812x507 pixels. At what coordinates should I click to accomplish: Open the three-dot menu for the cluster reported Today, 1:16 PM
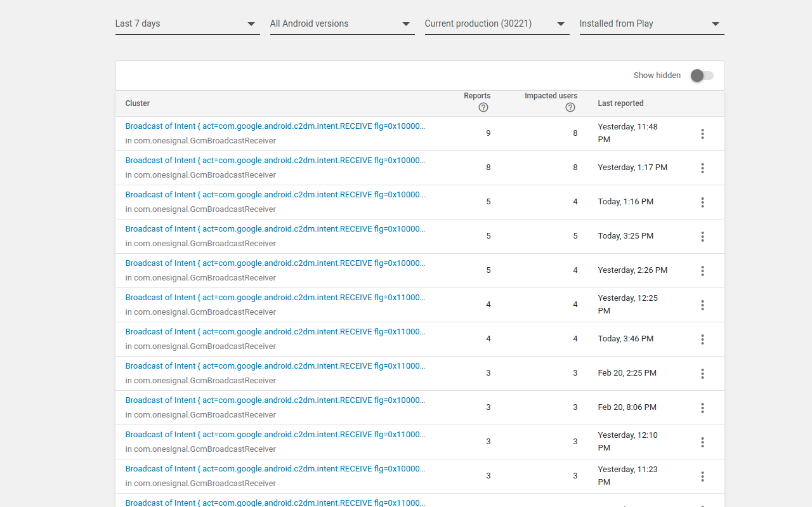coord(702,202)
